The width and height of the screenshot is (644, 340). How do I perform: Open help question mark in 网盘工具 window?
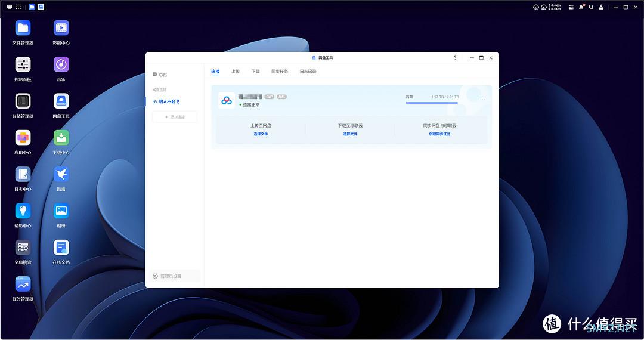coord(455,58)
